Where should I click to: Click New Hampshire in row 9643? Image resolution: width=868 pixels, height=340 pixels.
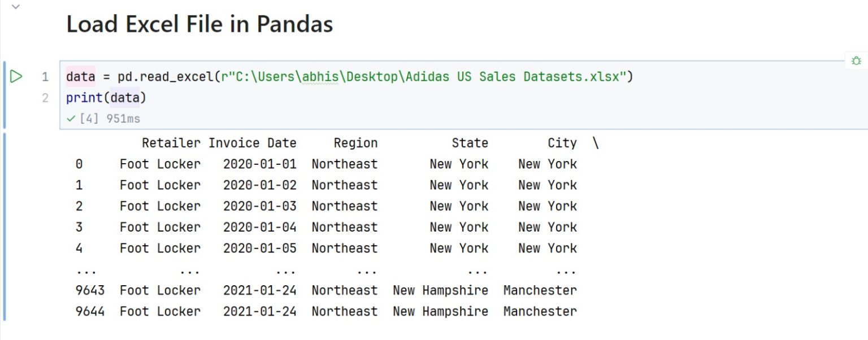click(440, 290)
